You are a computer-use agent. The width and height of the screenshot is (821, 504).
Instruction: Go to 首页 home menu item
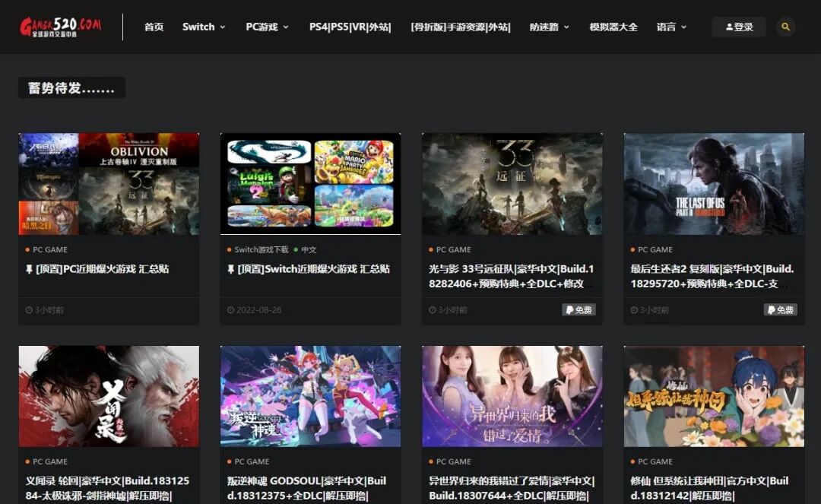click(154, 27)
